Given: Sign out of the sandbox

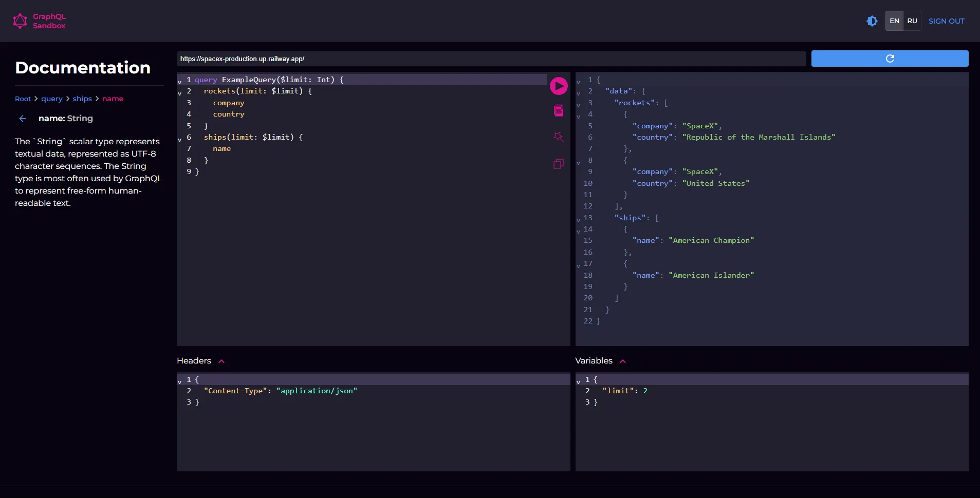Looking at the screenshot, I should (946, 21).
